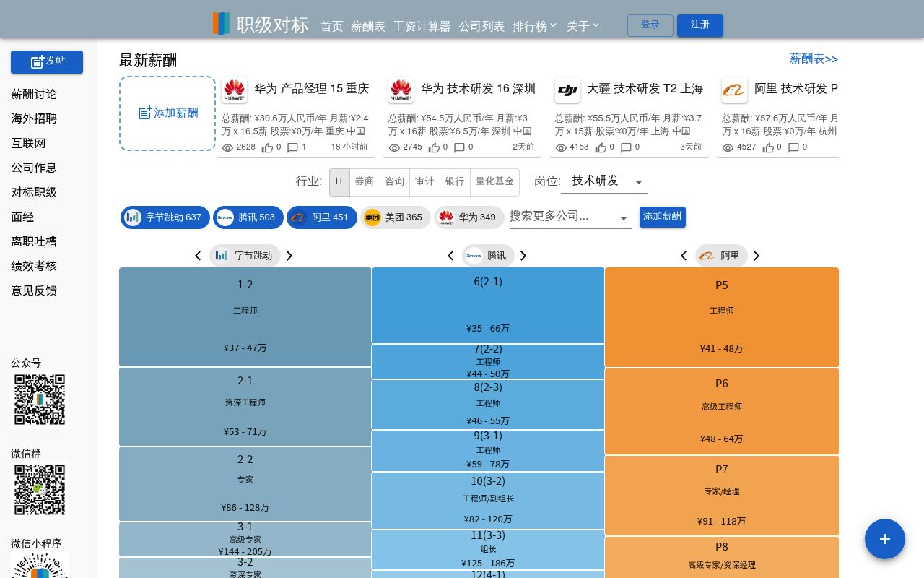Click the floating blue plus button

coord(885,539)
